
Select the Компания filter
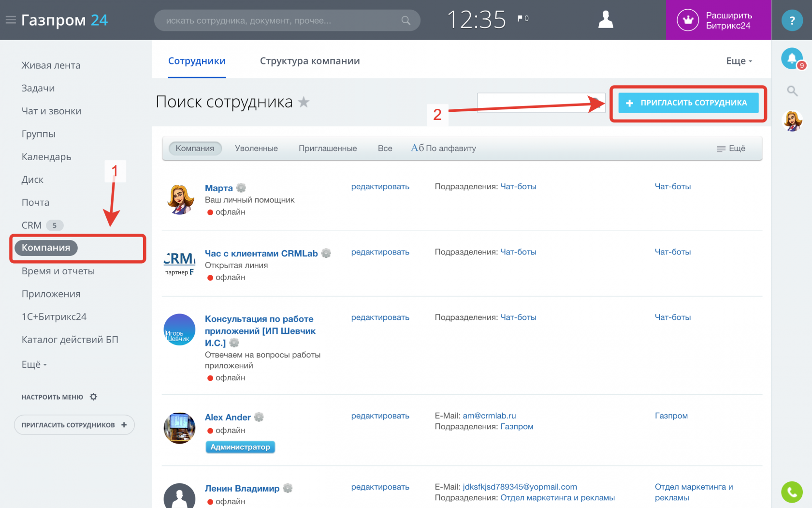195,149
